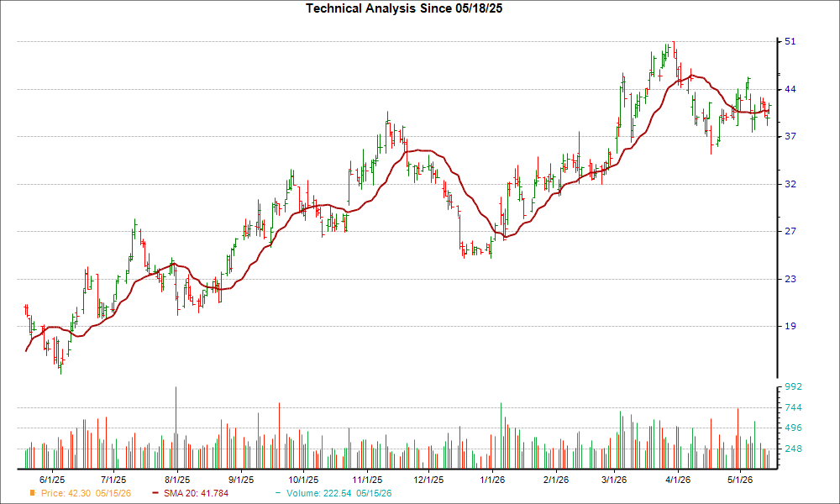Click the 11/1/25 date label
The width and height of the screenshot is (840, 504).
367,480
